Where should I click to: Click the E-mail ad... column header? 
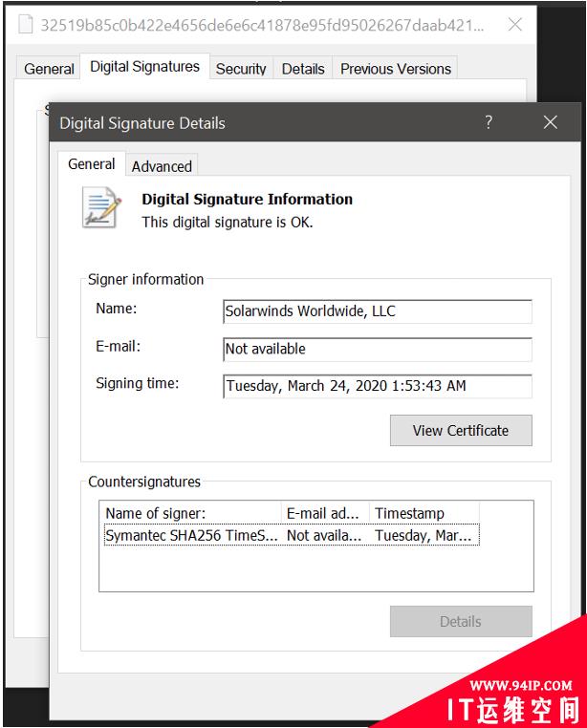click(x=325, y=513)
